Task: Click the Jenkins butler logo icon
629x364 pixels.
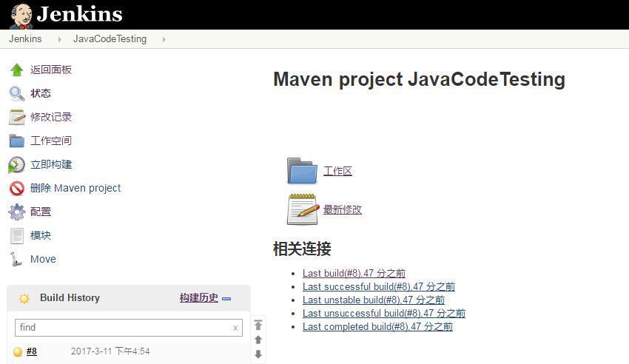Action: coord(21,16)
